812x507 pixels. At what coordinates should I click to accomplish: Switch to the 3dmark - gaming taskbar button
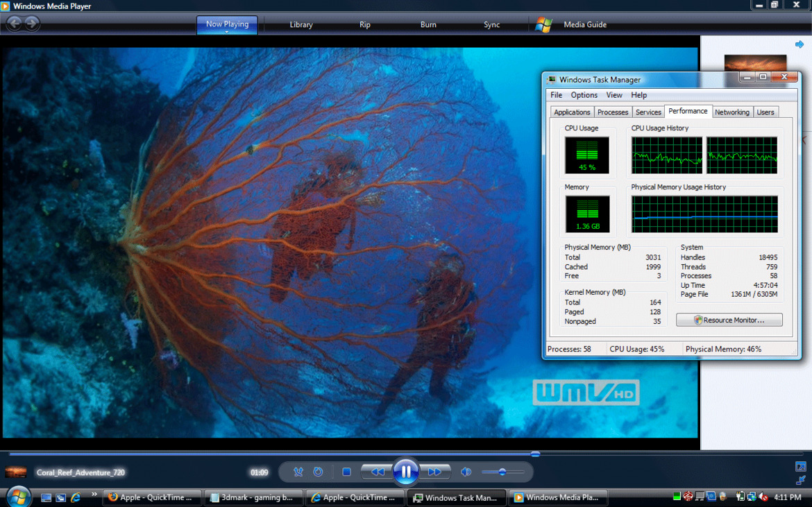click(x=254, y=498)
